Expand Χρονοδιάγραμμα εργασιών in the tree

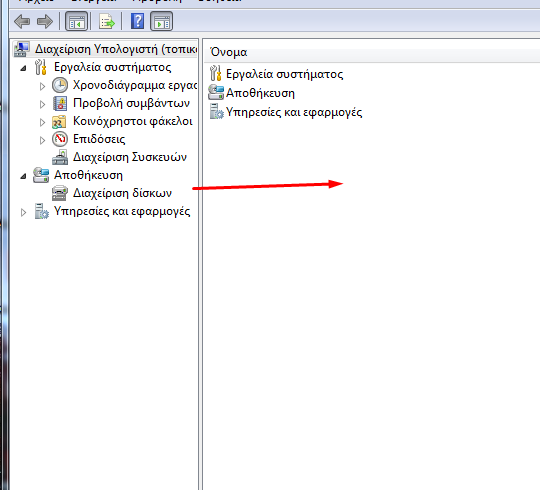pyautogui.click(x=42, y=86)
